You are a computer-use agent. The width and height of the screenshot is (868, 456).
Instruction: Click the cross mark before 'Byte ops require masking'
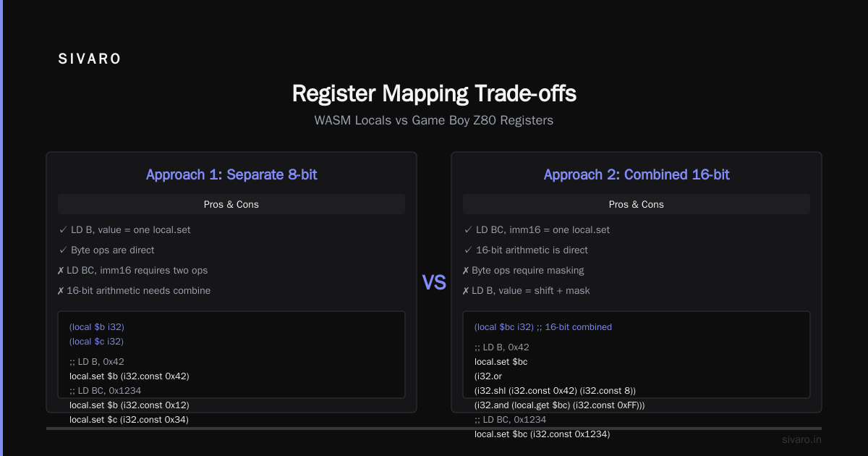pos(466,270)
